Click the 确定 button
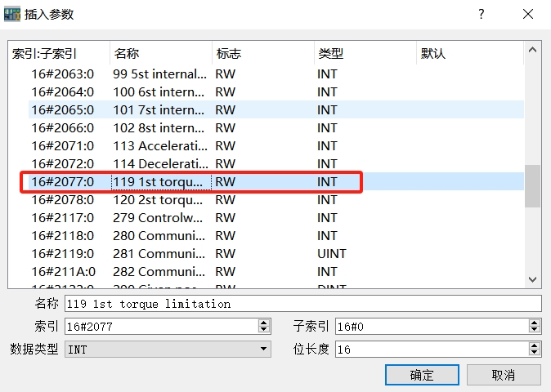The width and height of the screenshot is (551, 392). pos(422,375)
